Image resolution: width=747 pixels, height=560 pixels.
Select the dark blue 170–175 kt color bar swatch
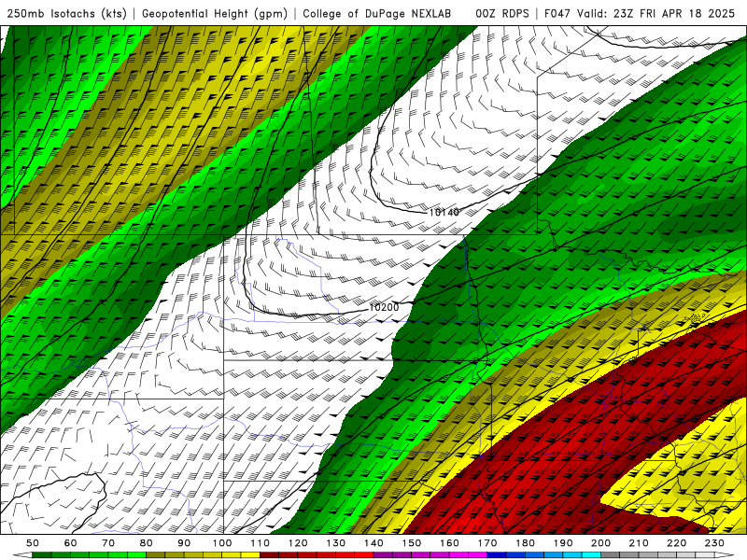[497, 554]
